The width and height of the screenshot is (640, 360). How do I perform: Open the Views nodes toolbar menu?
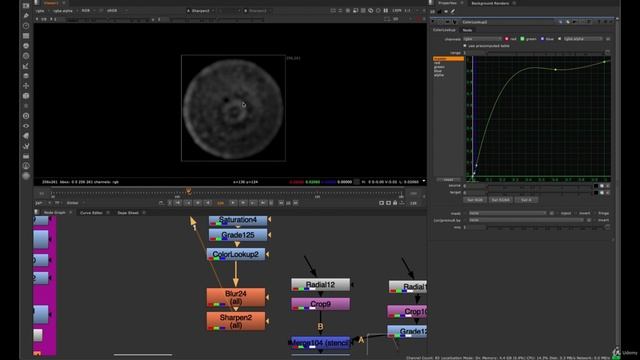(x=26, y=126)
